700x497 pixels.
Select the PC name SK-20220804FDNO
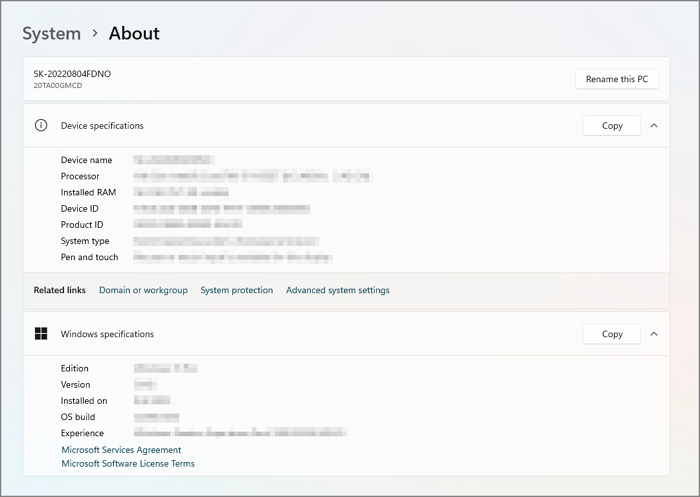point(74,74)
